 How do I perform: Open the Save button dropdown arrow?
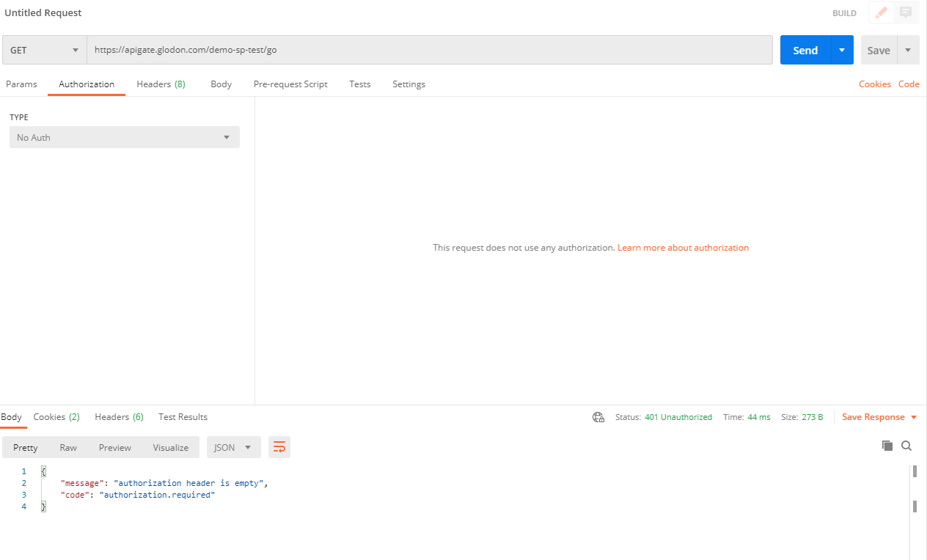pyautogui.click(x=908, y=50)
